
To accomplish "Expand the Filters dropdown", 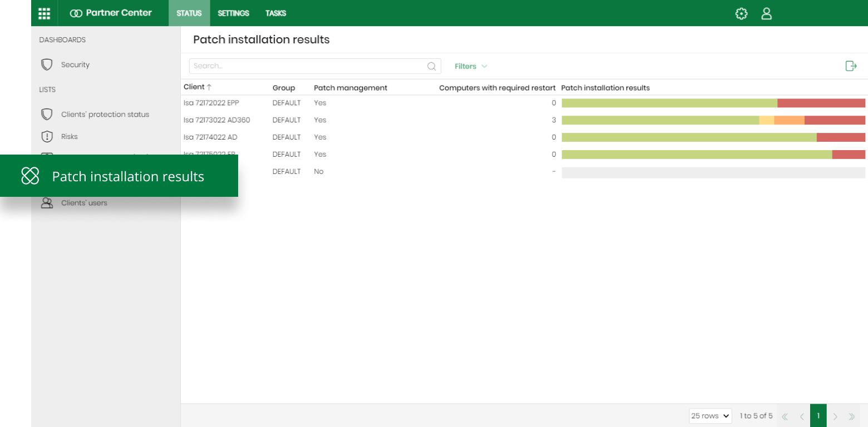I will [471, 66].
